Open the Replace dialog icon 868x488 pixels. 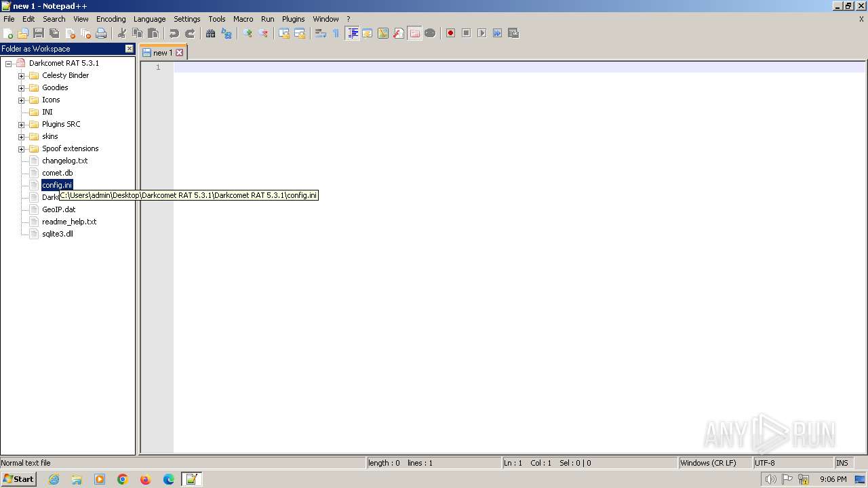(226, 33)
